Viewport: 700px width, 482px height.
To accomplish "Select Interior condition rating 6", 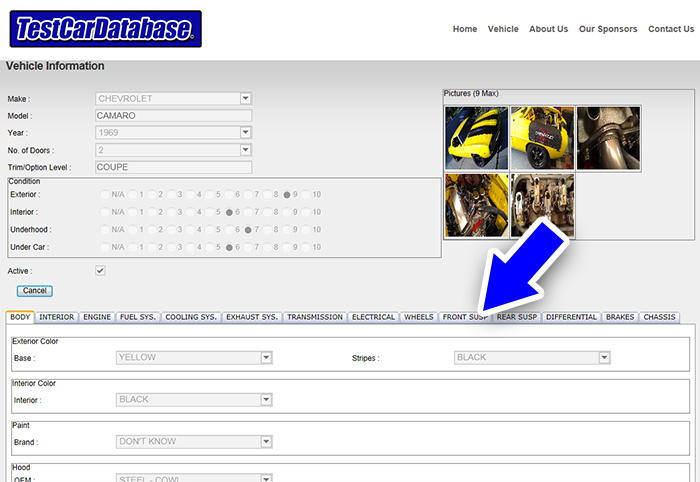I will (x=229, y=212).
